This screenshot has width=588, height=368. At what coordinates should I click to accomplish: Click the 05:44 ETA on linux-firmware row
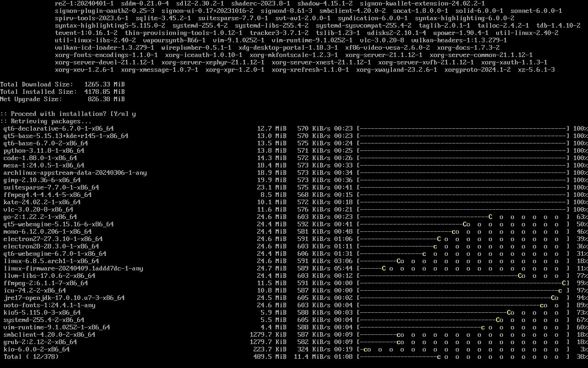[344, 268]
